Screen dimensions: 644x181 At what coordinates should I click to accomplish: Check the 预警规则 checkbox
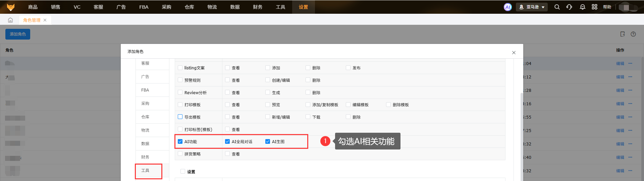pos(180,80)
